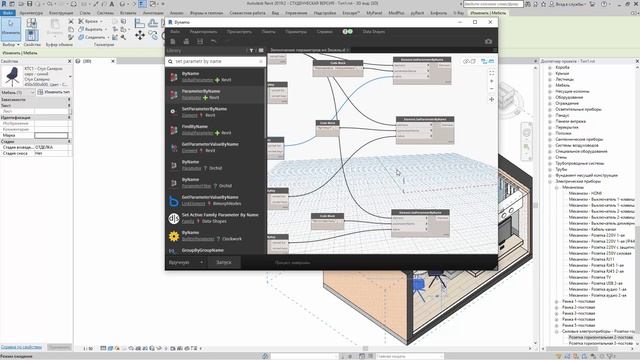Screen dimensions: 640x360
Task: Open the Справка по свойствам link
Action: click(x=21, y=347)
